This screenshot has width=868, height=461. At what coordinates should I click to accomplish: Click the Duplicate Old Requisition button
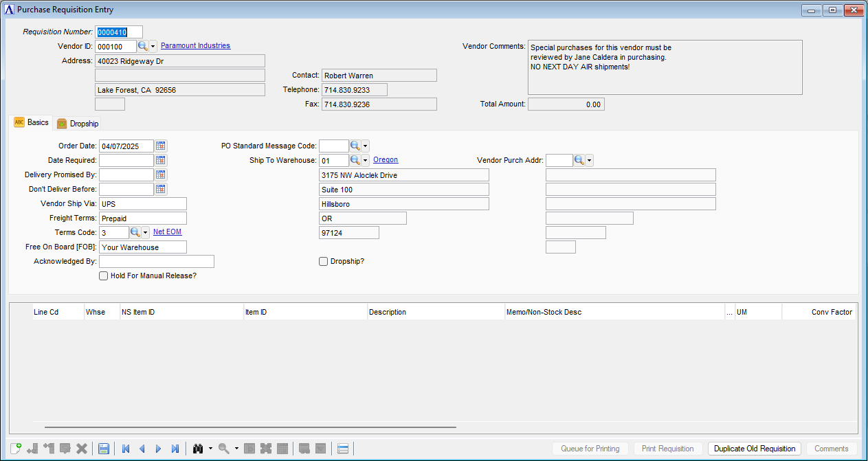[x=755, y=449]
